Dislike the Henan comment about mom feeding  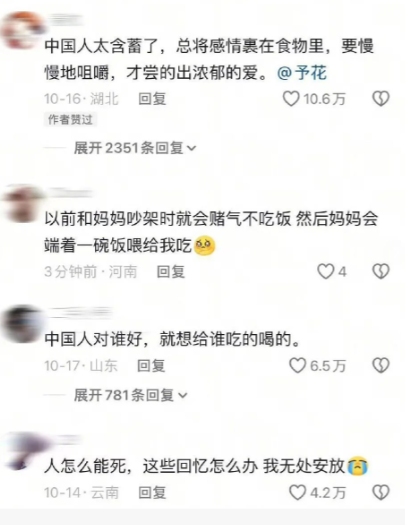[x=381, y=271]
